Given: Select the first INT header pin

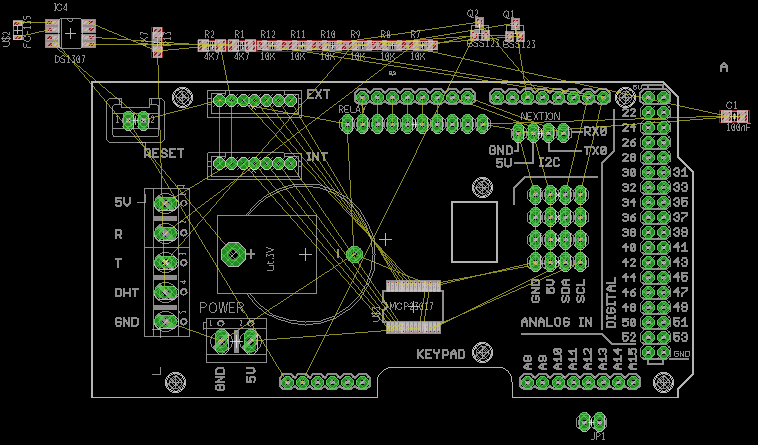Looking at the screenshot, I should pyautogui.click(x=219, y=163).
